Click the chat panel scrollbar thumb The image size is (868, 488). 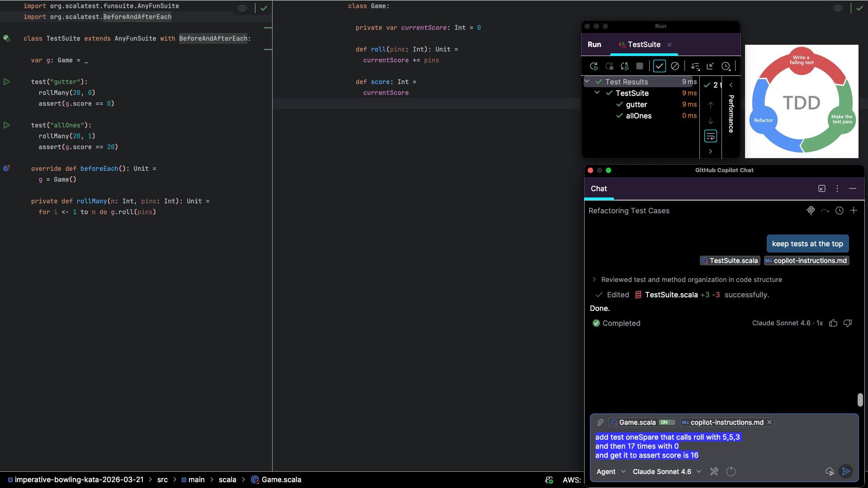860,399
